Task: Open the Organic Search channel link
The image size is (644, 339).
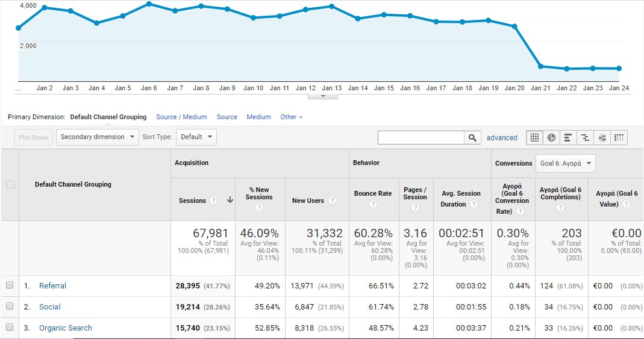Action: [66, 328]
